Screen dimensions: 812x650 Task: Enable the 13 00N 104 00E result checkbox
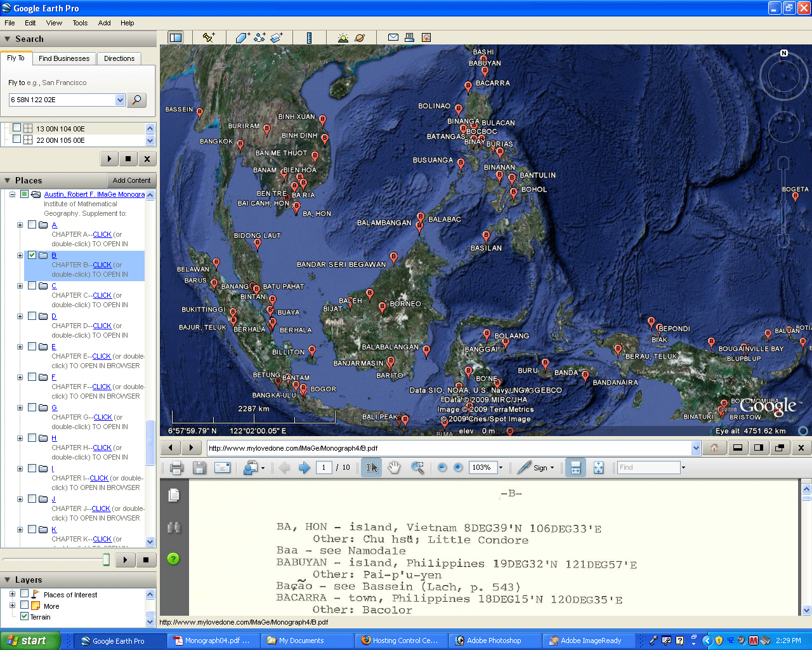[17, 128]
